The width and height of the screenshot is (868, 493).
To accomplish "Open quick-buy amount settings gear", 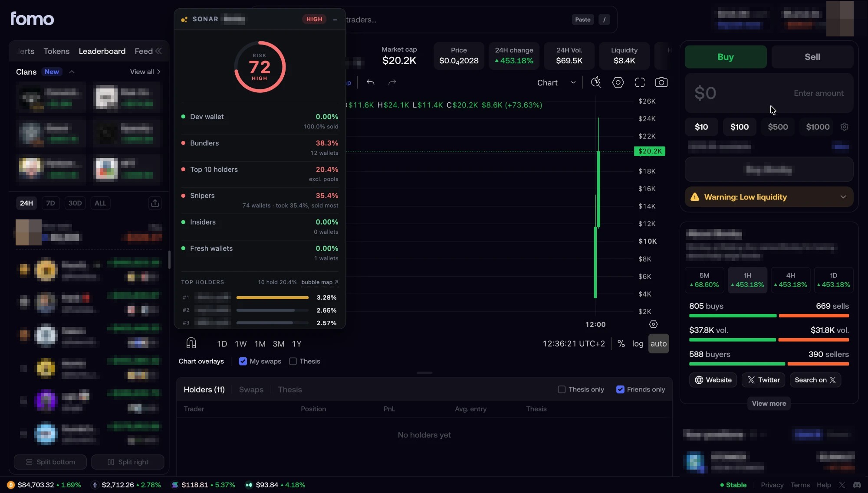I will [x=844, y=127].
